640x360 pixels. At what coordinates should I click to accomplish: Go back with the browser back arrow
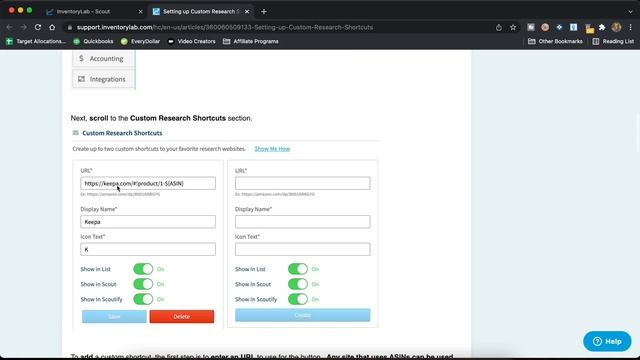[x=9, y=27]
